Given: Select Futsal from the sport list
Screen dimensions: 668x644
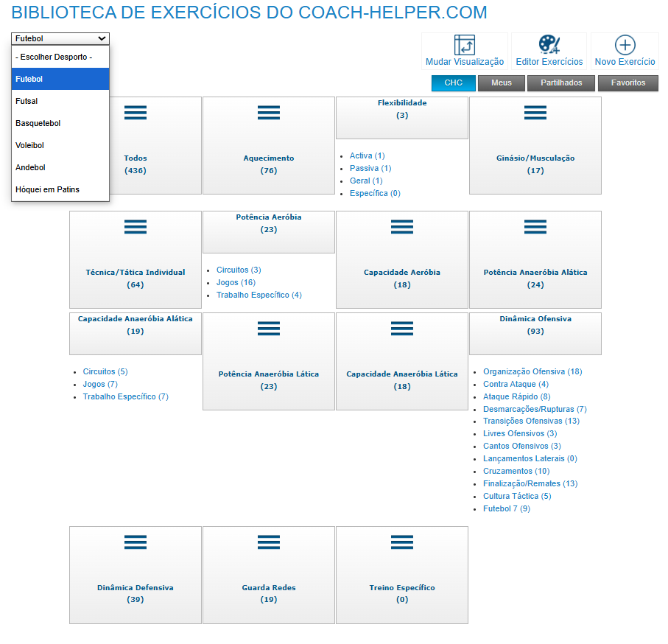Looking at the screenshot, I should 60,101.
